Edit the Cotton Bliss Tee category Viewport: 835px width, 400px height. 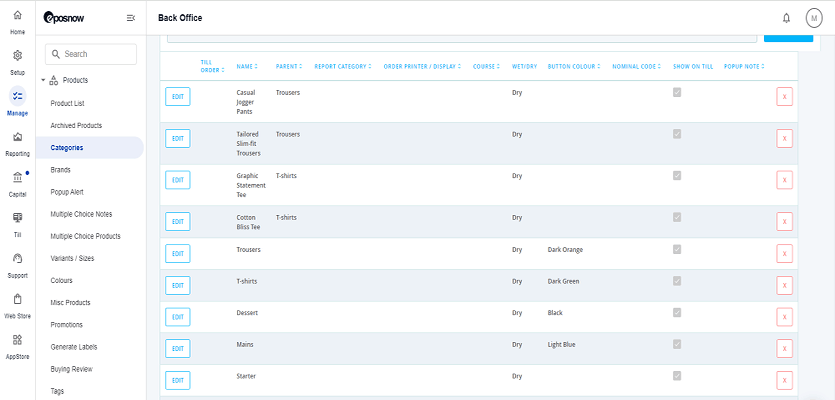point(178,222)
